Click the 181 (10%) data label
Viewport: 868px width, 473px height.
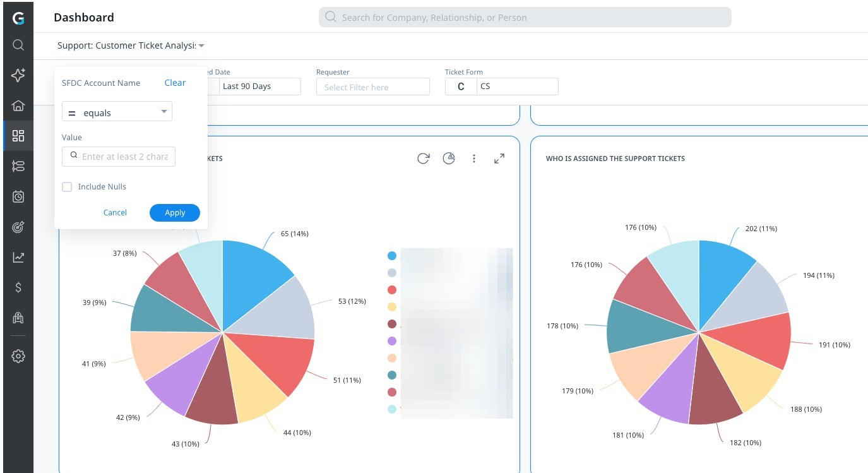(628, 435)
